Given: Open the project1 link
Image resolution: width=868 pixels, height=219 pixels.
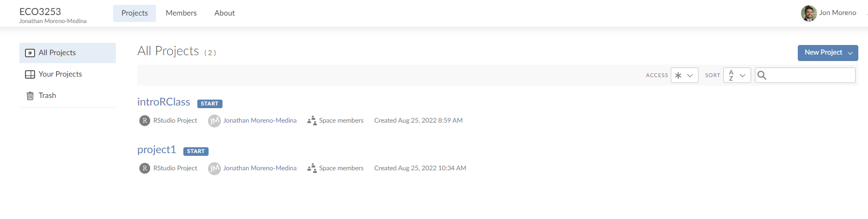Looking at the screenshot, I should click(x=157, y=149).
